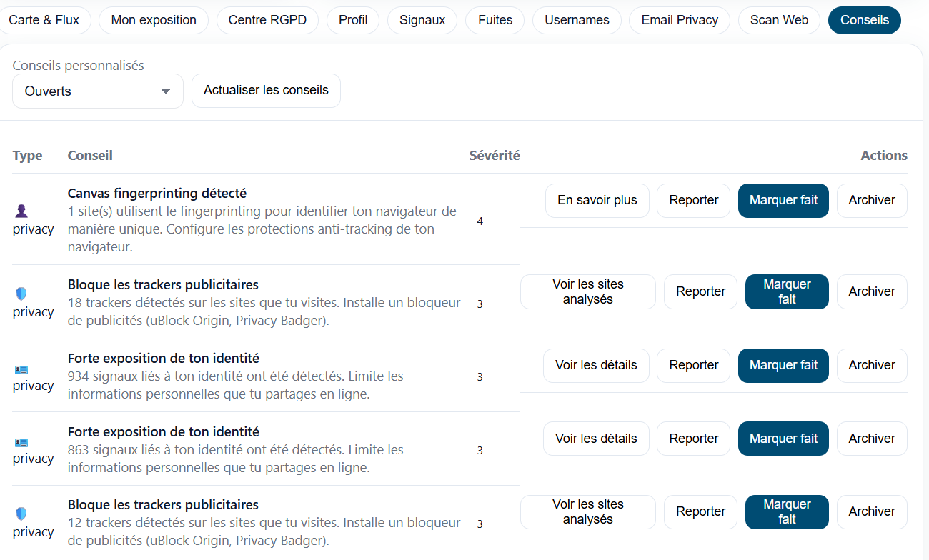Click Voir les détails for the 934 signaux conseil

point(596,365)
